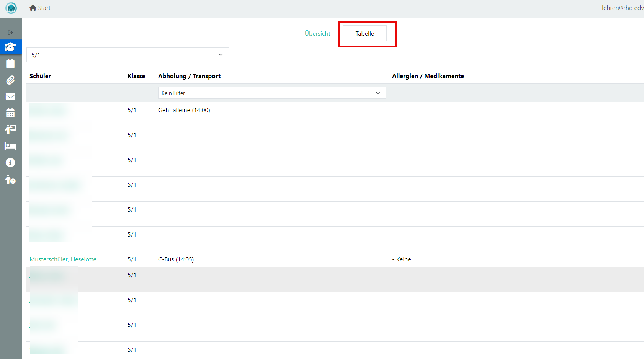Open the Kein Filter dropdown for Abholung
The image size is (644, 359).
click(272, 93)
